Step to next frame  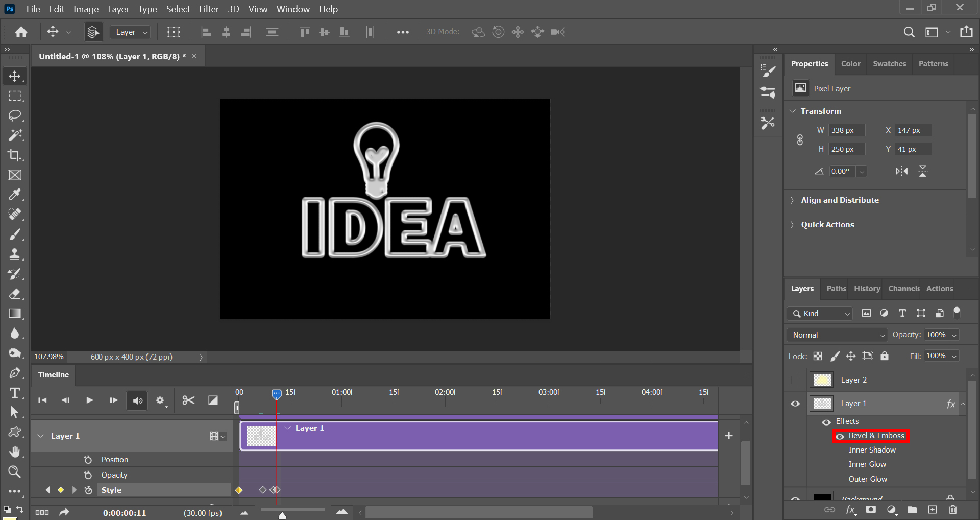[113, 400]
